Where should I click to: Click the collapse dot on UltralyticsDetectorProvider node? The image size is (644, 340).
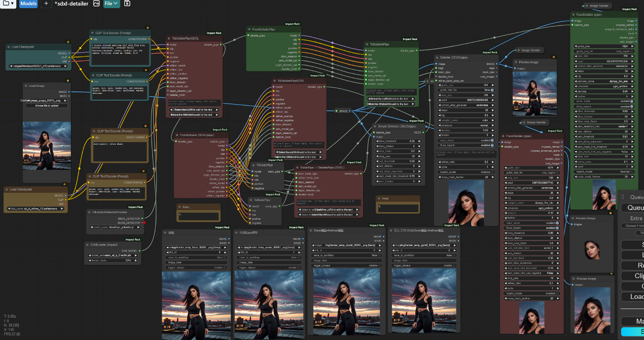(90, 212)
